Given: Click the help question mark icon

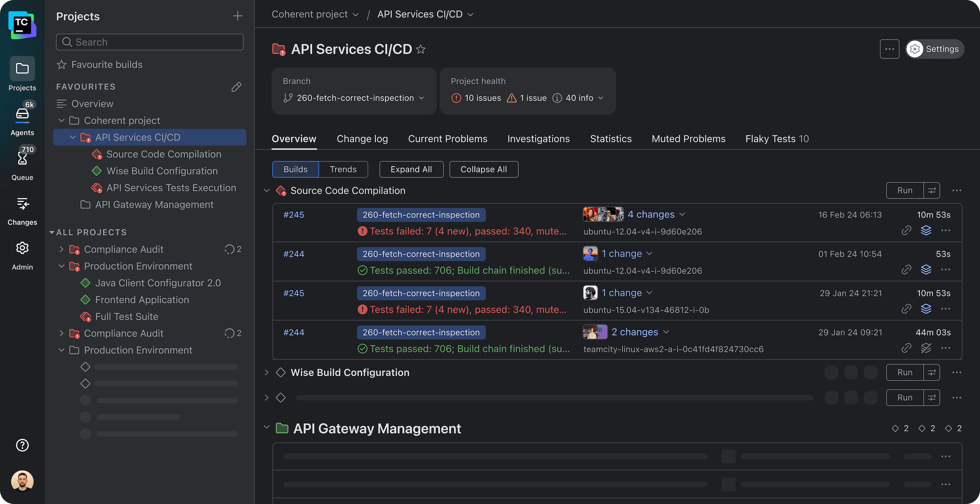Looking at the screenshot, I should tap(22, 445).
